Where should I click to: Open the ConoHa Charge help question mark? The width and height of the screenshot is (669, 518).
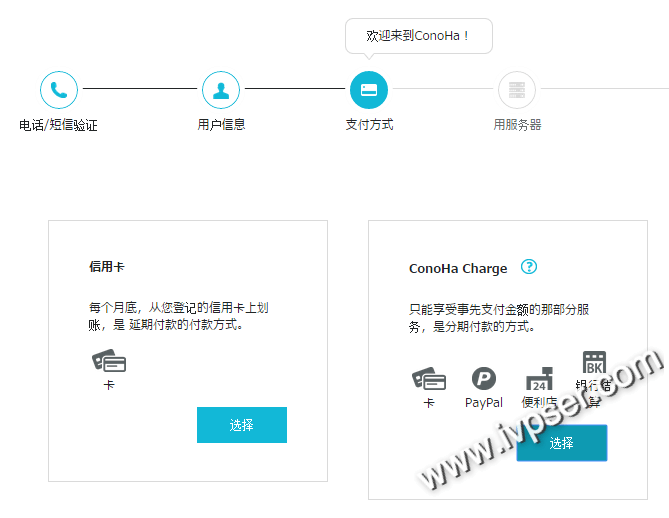click(529, 267)
